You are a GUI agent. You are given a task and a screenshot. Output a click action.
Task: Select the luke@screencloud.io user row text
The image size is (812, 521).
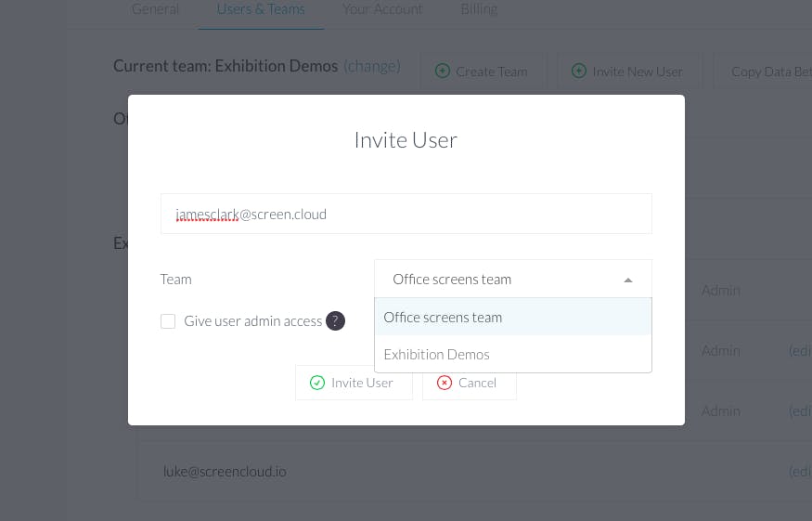click(225, 472)
